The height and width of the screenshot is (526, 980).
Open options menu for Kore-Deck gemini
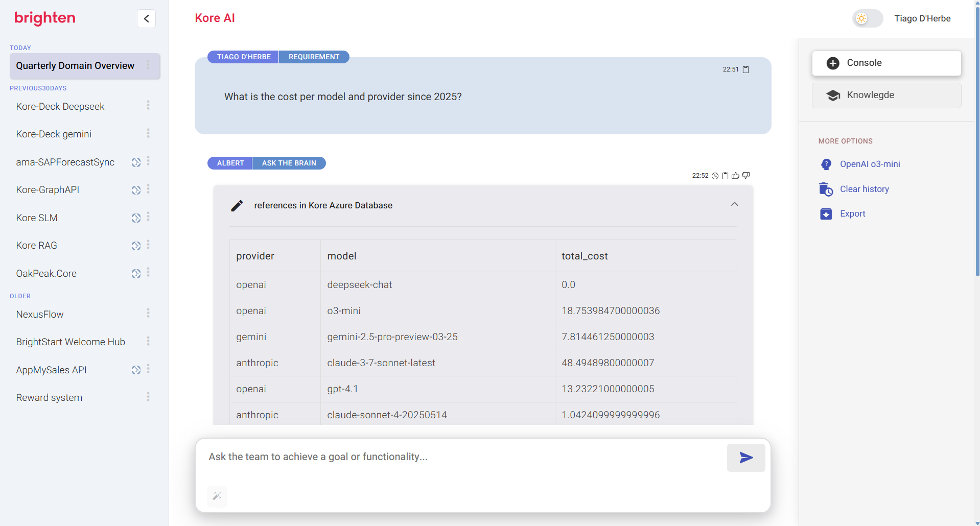pos(148,133)
